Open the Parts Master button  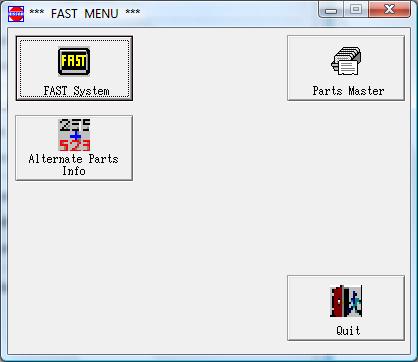(346, 68)
